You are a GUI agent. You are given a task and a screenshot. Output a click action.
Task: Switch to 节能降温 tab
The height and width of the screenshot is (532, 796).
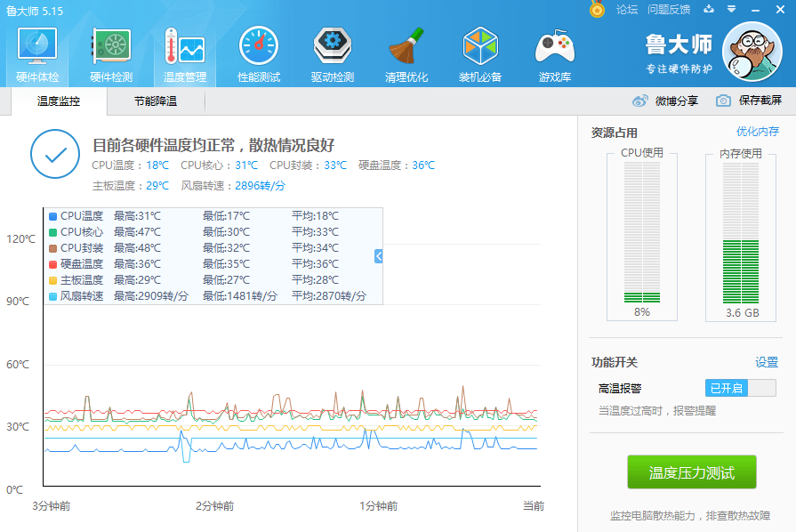click(x=156, y=101)
